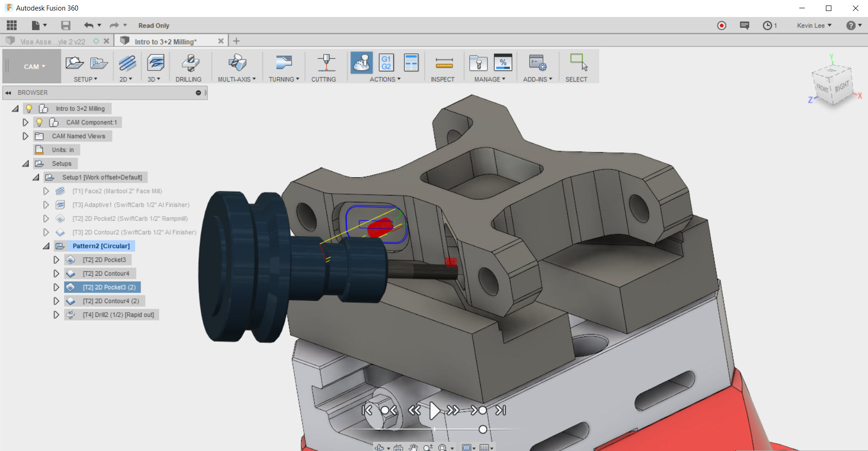
Task: Select Pattern2 [Circular] in browser
Action: [x=101, y=246]
